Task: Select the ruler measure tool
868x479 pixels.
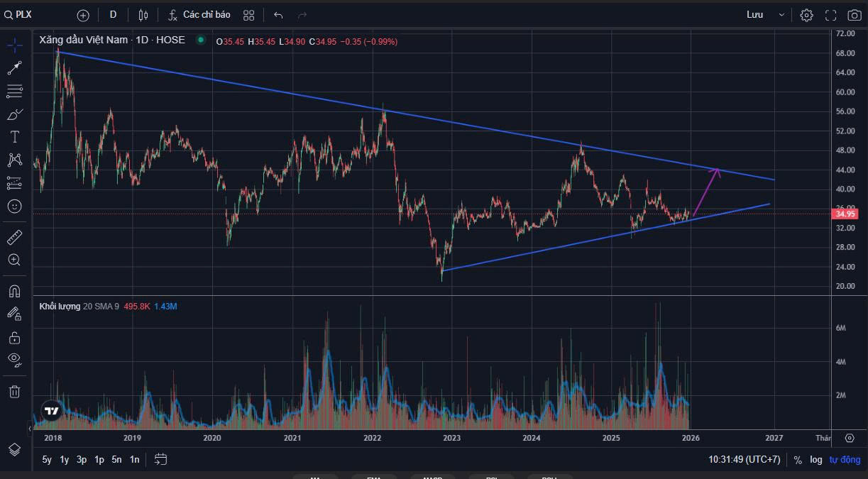Action: click(14, 236)
